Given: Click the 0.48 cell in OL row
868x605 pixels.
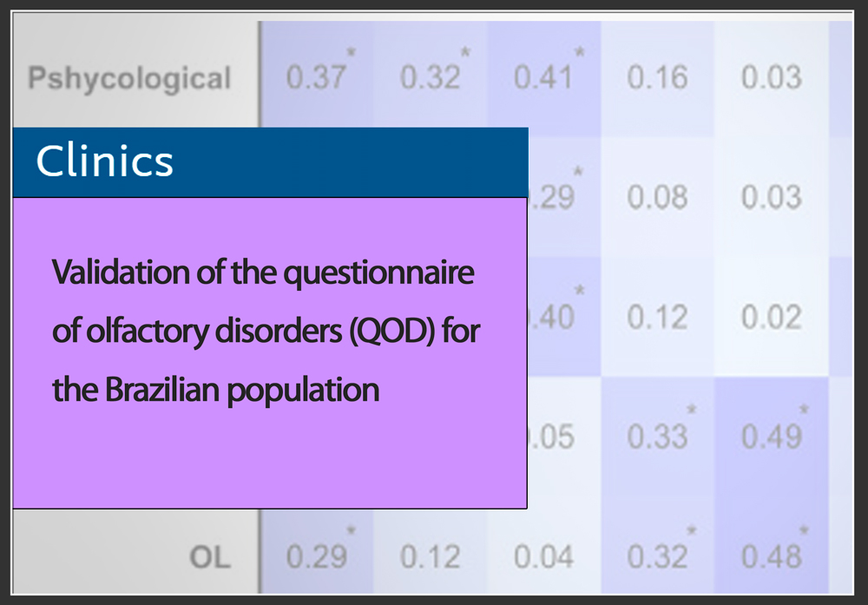Looking at the screenshot, I should pos(771,556).
